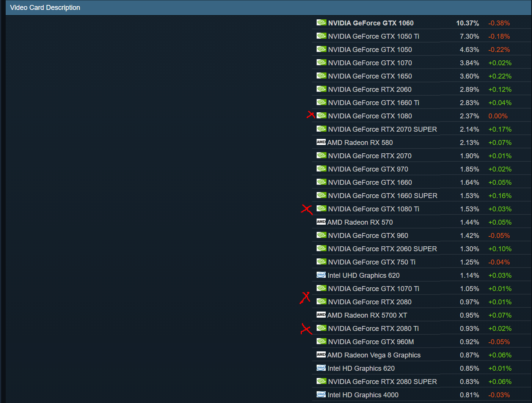This screenshot has width=532, height=403.
Task: Click the 3.84% share value
Action: (469, 63)
